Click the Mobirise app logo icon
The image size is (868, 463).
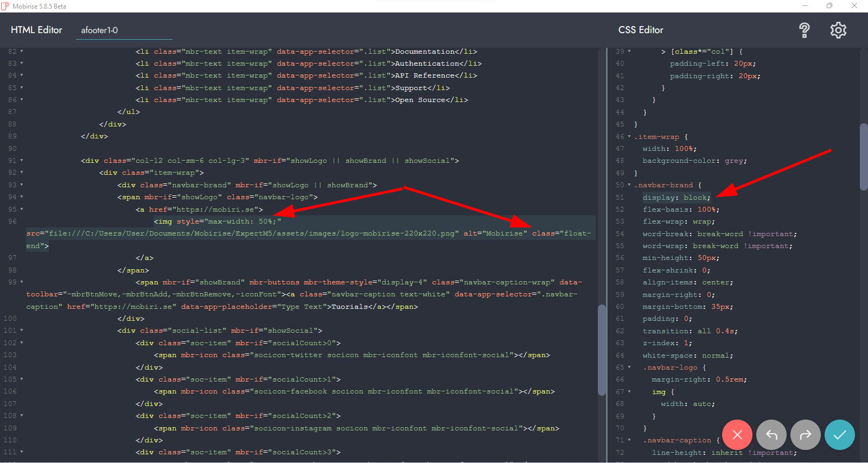coord(5,6)
